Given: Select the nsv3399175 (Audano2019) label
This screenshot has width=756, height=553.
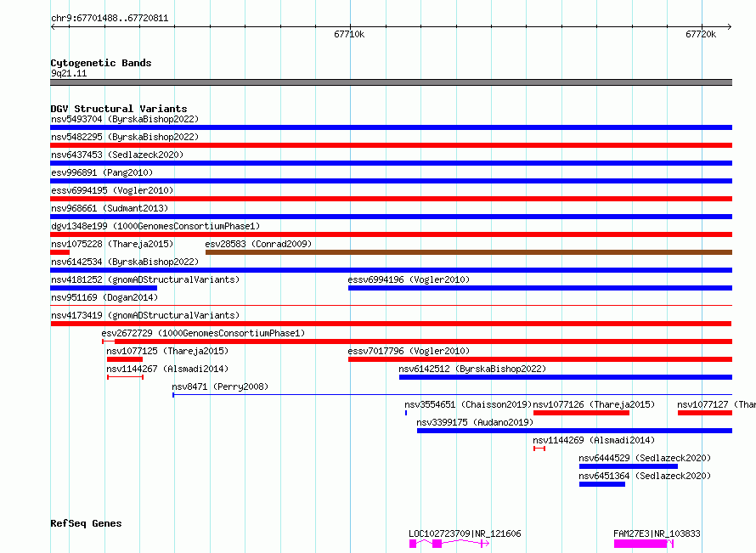Looking at the screenshot, I should pyautogui.click(x=475, y=422).
